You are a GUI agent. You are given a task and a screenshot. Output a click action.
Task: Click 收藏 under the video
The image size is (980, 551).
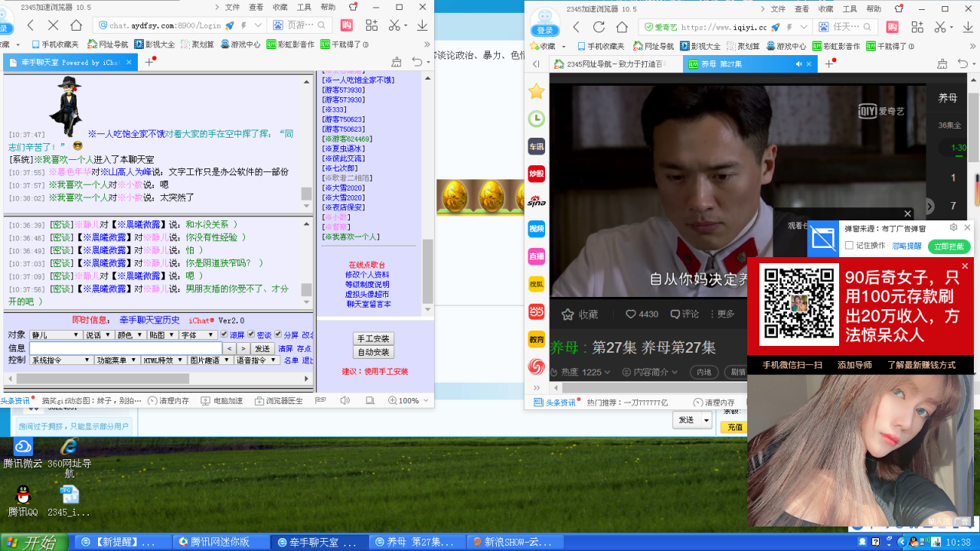click(x=580, y=314)
